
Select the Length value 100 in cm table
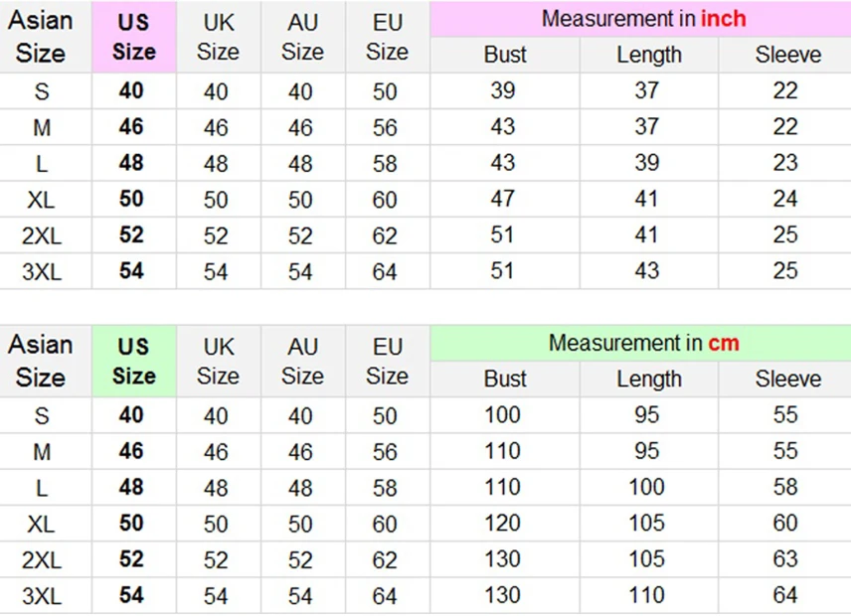pos(647,487)
